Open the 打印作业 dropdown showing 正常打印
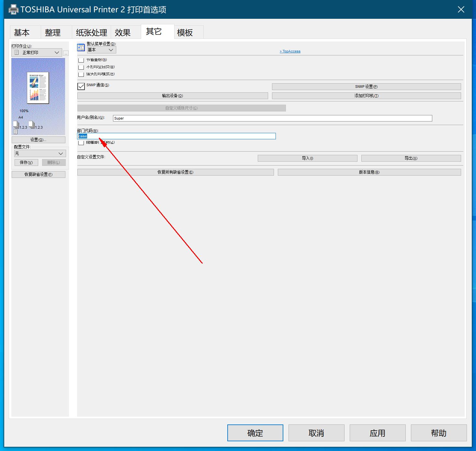Screen dimensions: 476x451 tap(37, 52)
